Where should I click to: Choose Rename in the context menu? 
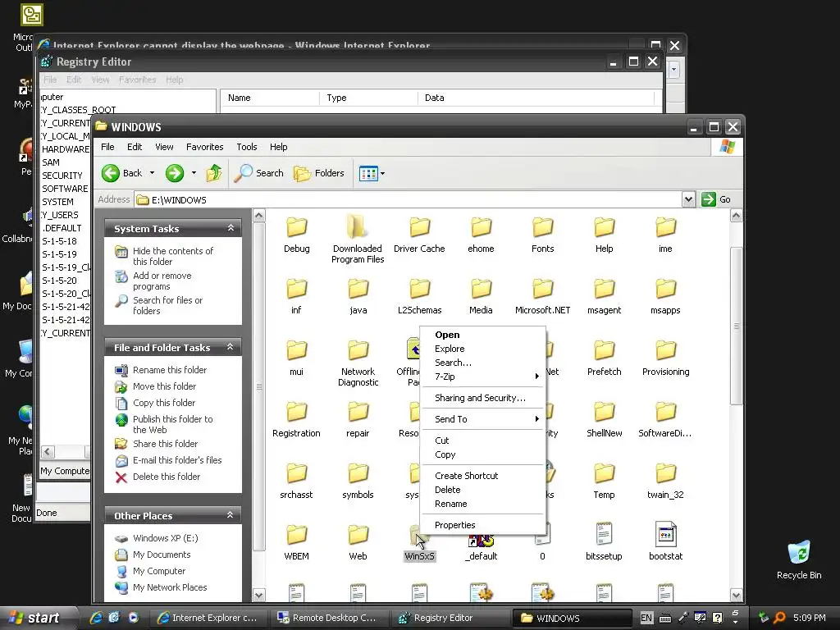(482, 504)
